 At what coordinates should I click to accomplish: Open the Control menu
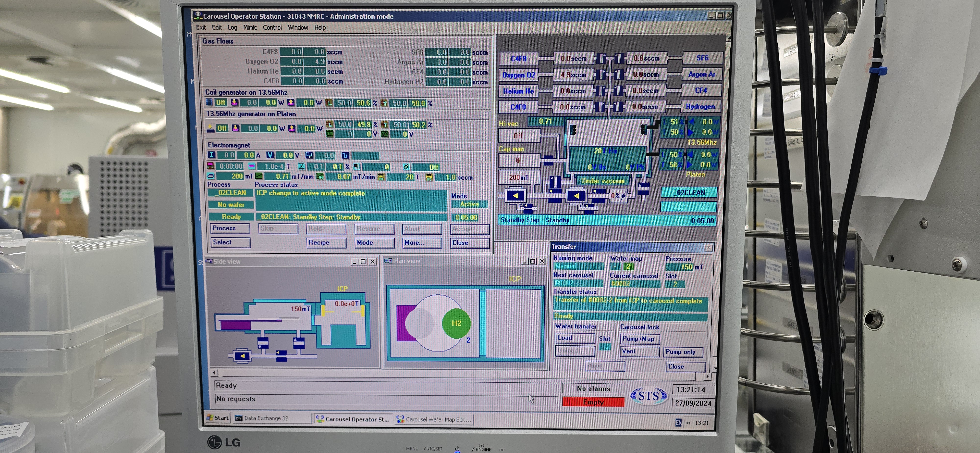[272, 27]
